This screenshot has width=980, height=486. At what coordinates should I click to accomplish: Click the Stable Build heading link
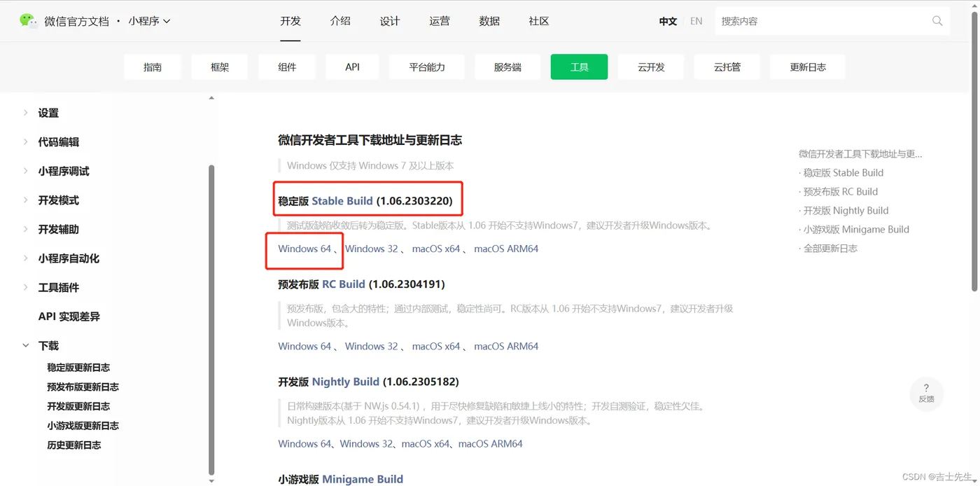tap(342, 201)
